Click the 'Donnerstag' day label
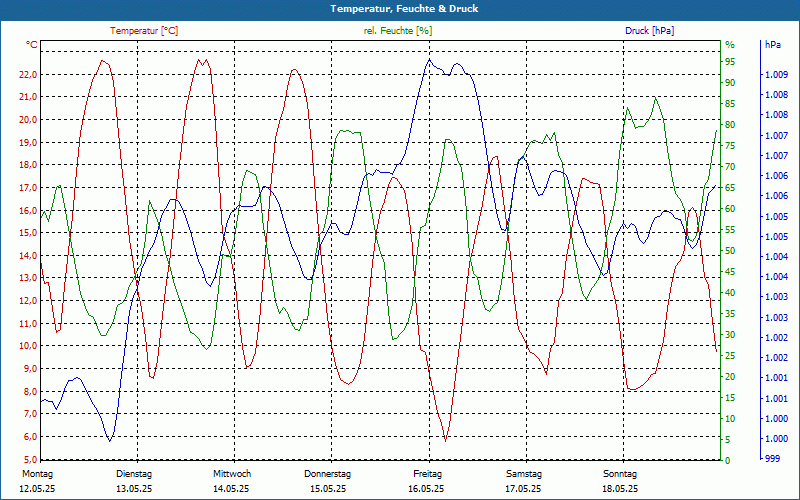The height and width of the screenshot is (500, 800). (x=328, y=474)
